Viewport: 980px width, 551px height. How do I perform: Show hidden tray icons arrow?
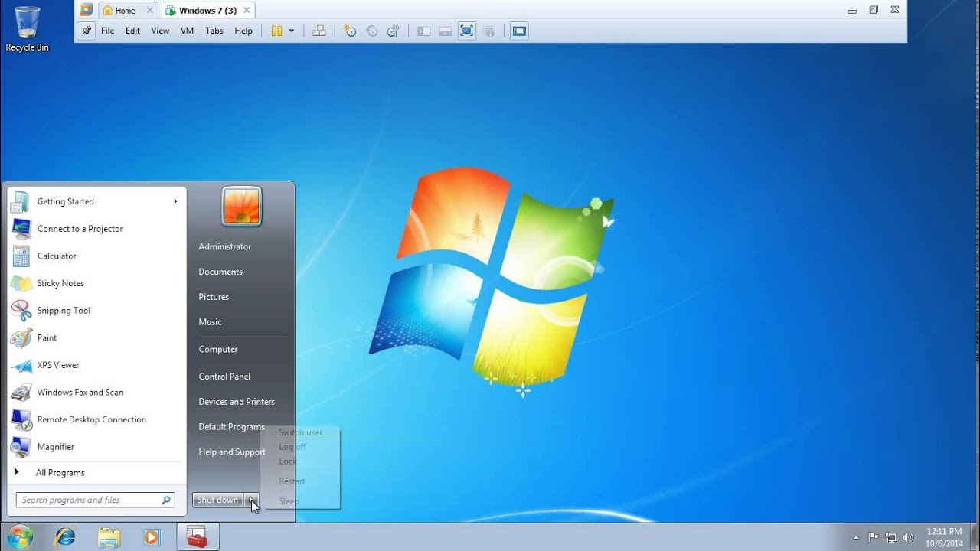[x=856, y=537]
